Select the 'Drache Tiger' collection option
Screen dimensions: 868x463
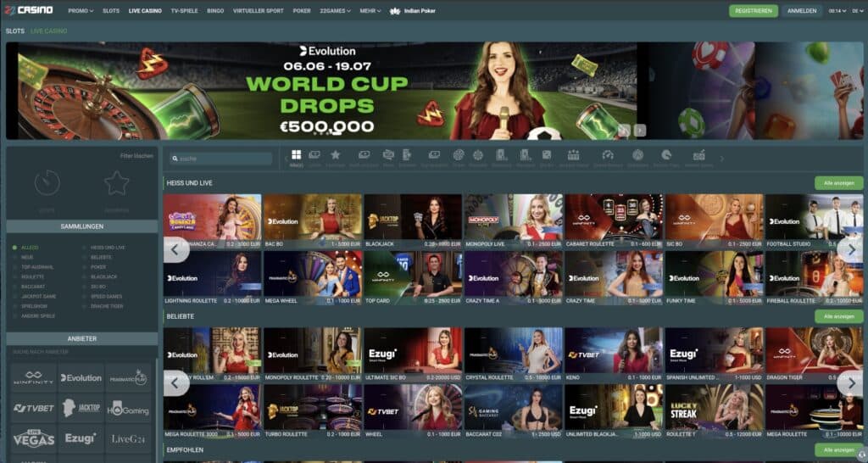(103, 306)
